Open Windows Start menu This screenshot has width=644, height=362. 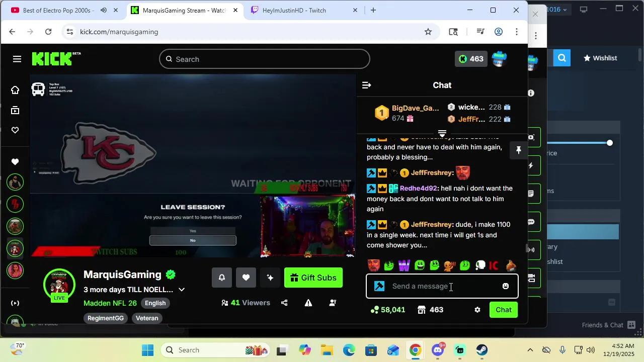click(x=148, y=350)
